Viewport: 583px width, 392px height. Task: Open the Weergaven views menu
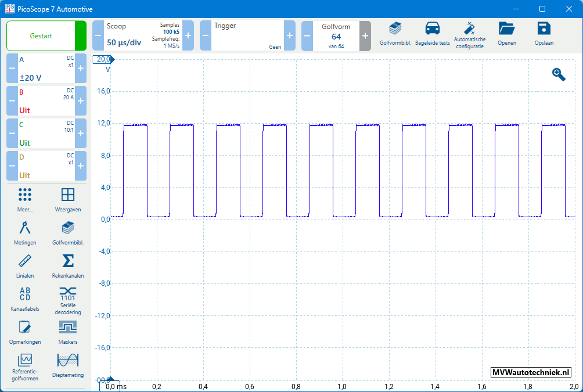coord(68,199)
